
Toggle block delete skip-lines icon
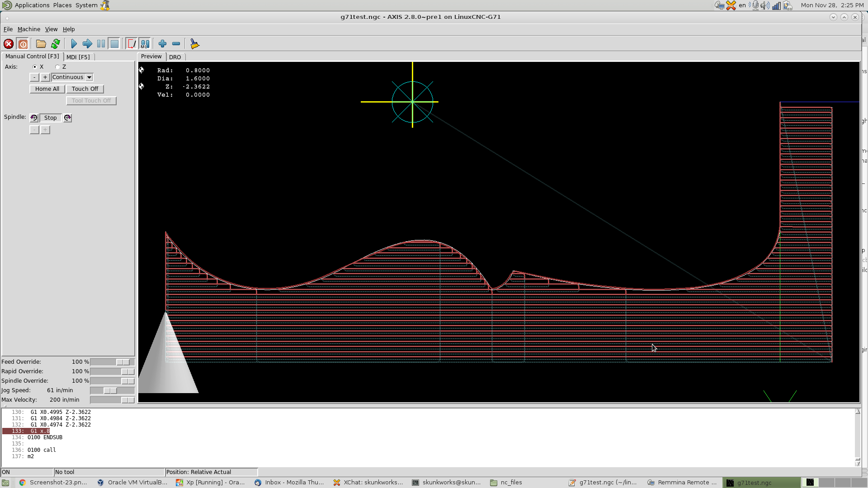[x=132, y=44]
